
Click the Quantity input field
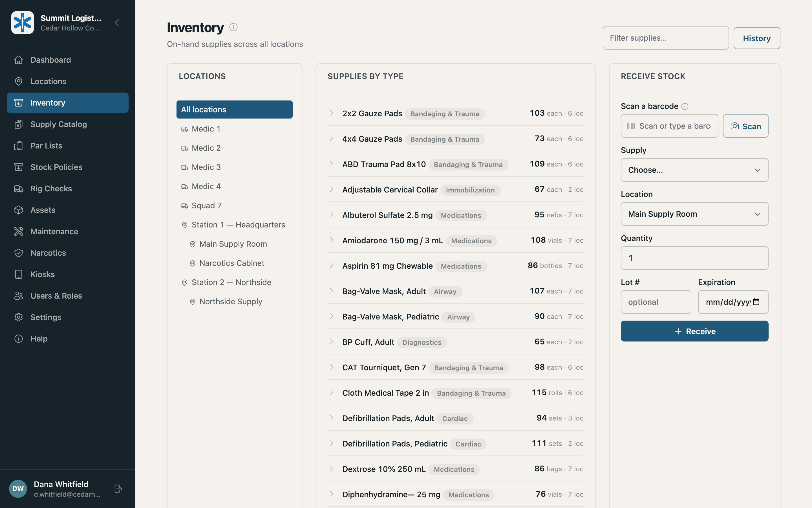(x=694, y=258)
